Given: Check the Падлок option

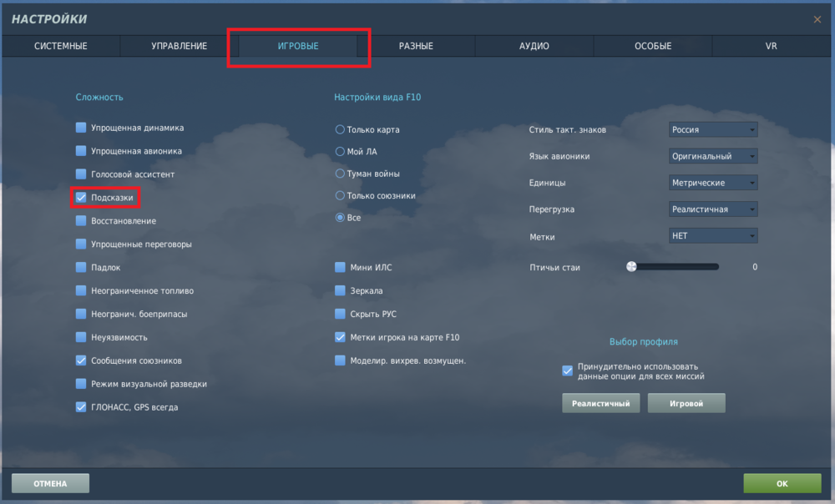Looking at the screenshot, I should coord(81,267).
